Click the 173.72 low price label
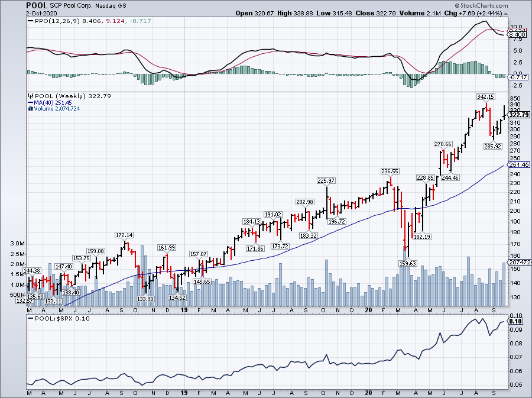 click(x=280, y=246)
